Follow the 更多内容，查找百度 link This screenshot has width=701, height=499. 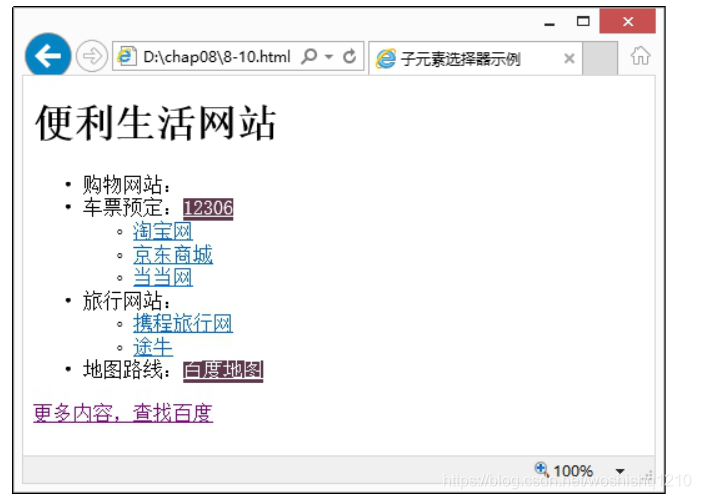pos(123,413)
